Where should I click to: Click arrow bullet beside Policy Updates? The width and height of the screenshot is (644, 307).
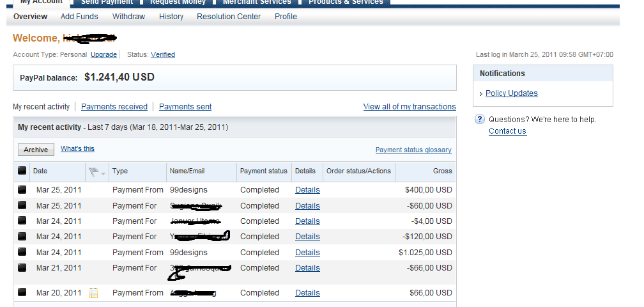(x=481, y=94)
